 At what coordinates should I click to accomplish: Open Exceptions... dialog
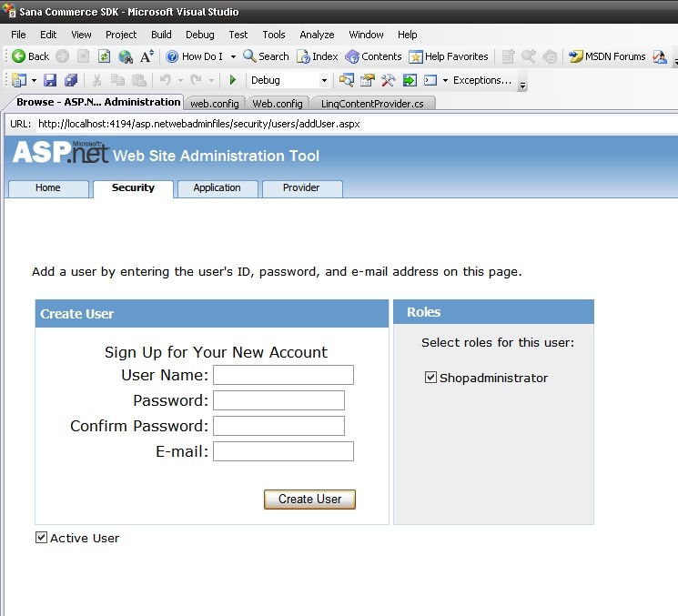tap(482, 80)
